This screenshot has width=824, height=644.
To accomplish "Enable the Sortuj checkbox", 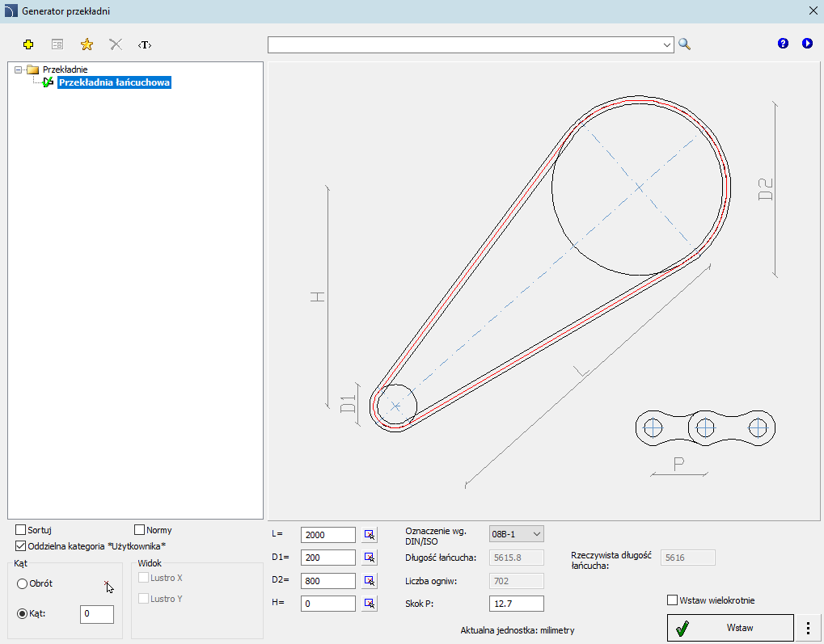I will coord(20,529).
